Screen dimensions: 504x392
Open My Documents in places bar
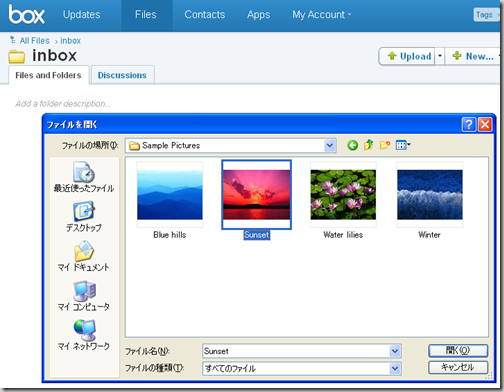[x=84, y=256]
